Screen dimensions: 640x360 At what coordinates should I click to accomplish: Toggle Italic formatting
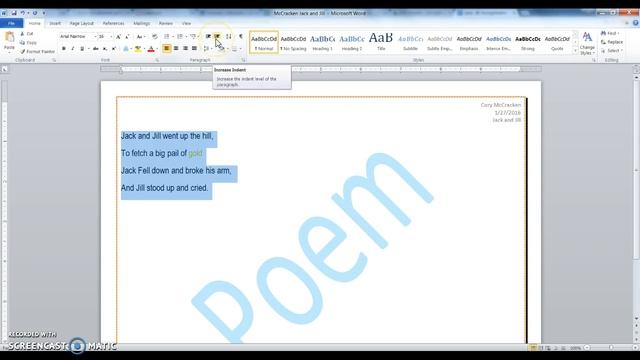tap(73, 49)
